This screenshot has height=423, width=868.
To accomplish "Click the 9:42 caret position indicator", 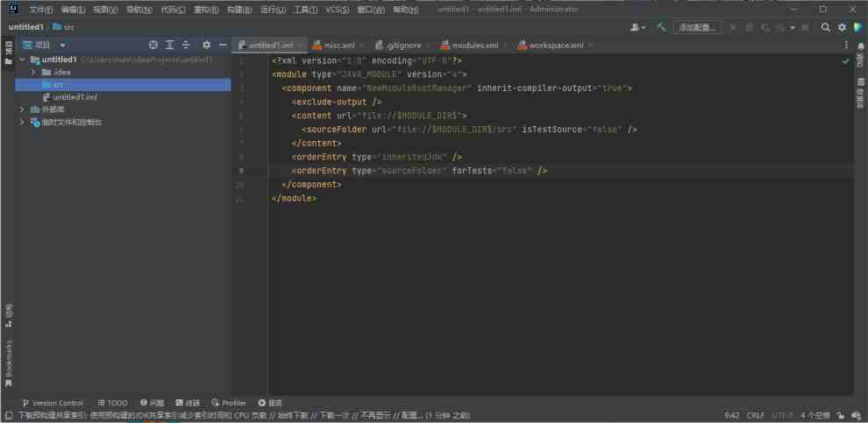I will click(732, 415).
